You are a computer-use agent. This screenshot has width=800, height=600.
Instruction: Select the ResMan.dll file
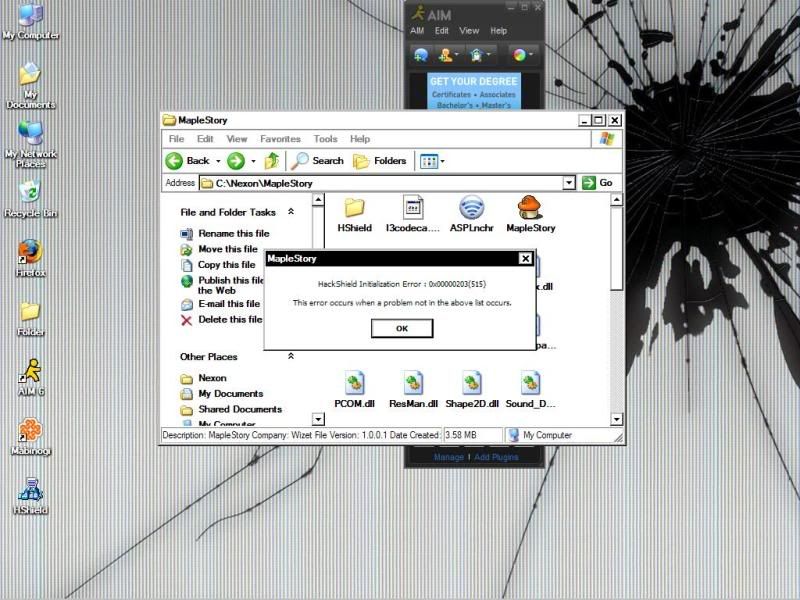click(413, 390)
